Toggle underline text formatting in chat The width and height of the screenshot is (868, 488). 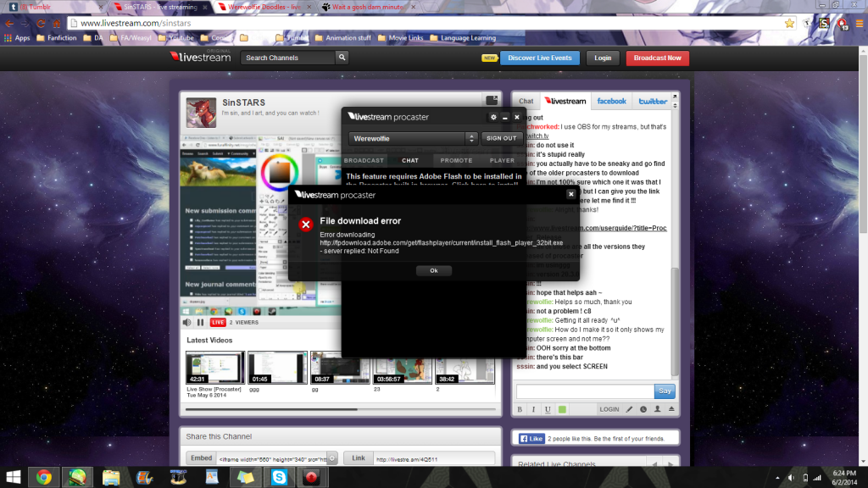548,409
